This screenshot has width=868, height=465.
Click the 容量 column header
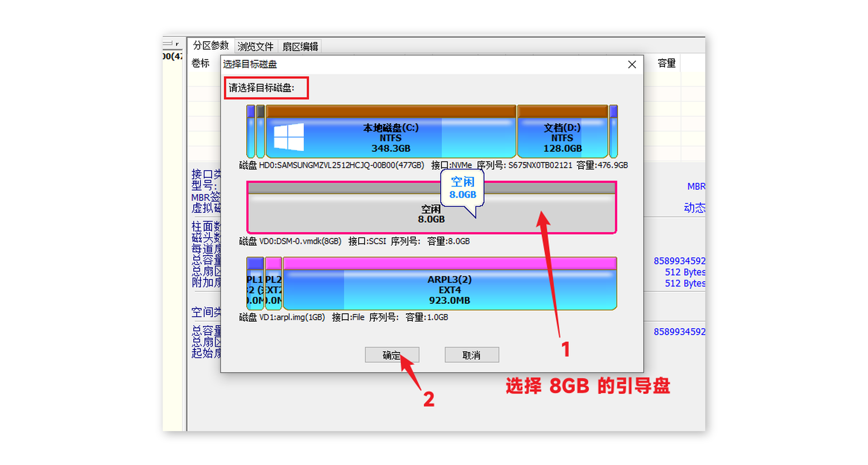pos(666,63)
